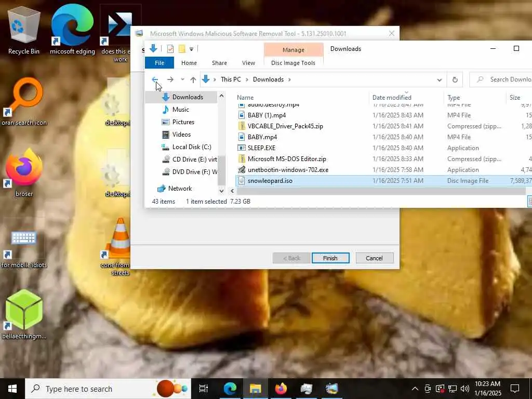Click the Search Downloads input field

pos(501,79)
